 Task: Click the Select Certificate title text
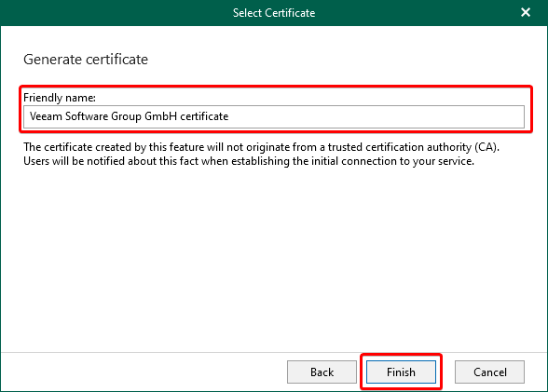point(274,13)
